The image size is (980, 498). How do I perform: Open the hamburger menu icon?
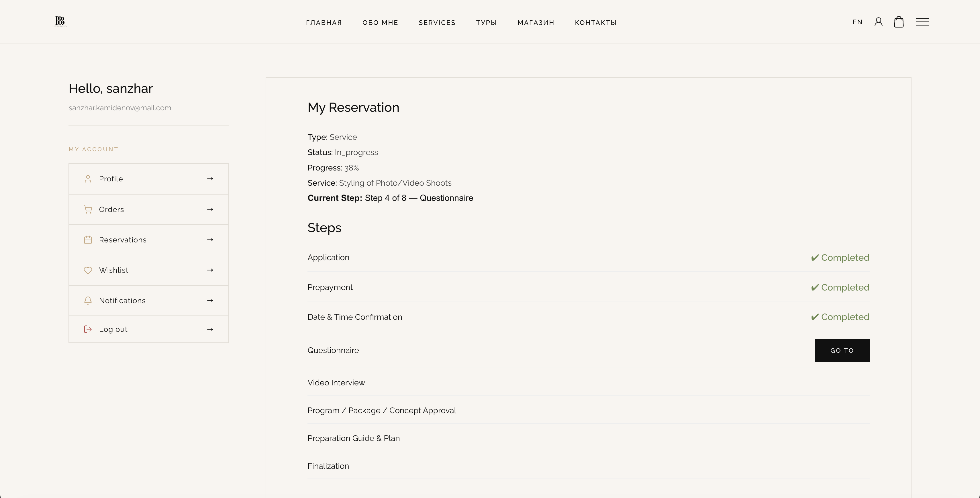[922, 22]
